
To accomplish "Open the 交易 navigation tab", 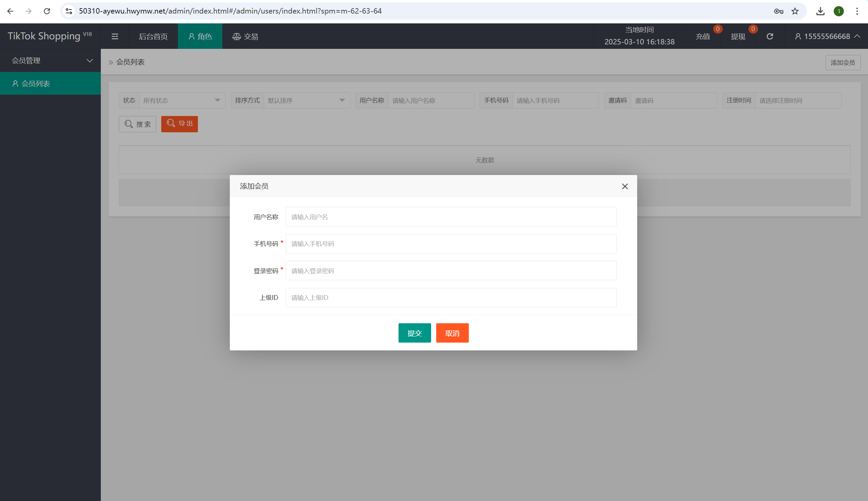I will pos(245,37).
